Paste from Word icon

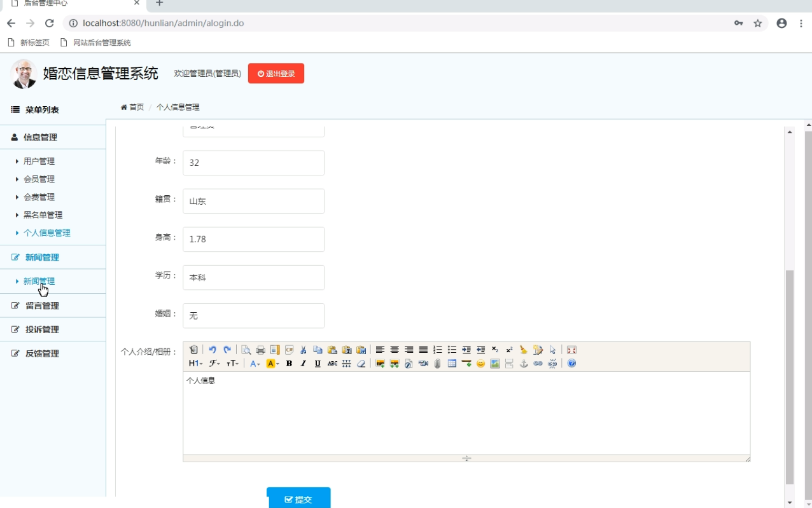[361, 350]
